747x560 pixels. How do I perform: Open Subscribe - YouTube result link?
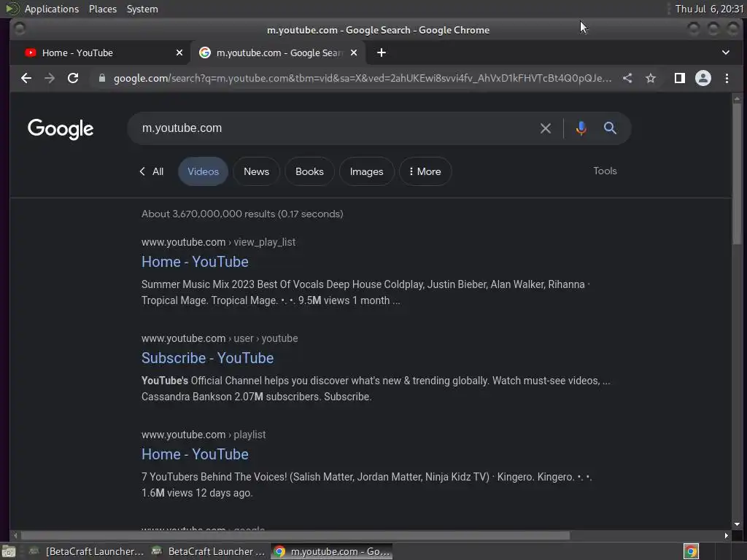(x=207, y=358)
